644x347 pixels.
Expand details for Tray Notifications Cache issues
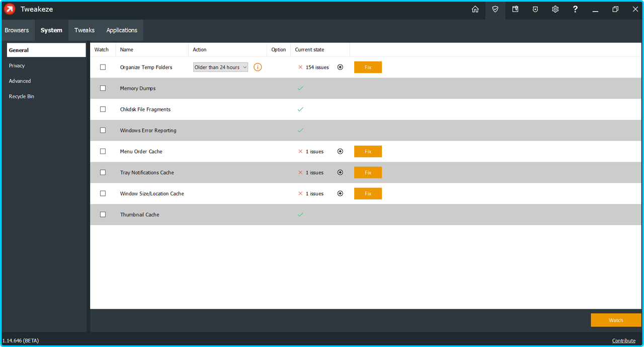pos(340,172)
